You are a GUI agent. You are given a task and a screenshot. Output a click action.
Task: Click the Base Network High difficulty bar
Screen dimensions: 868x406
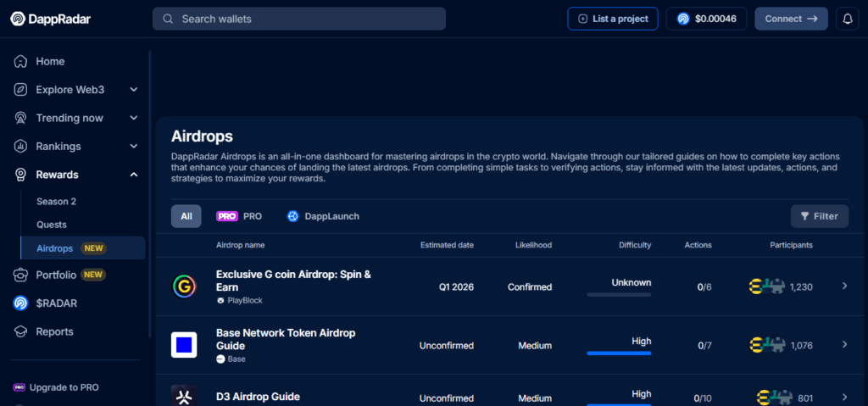(619, 353)
